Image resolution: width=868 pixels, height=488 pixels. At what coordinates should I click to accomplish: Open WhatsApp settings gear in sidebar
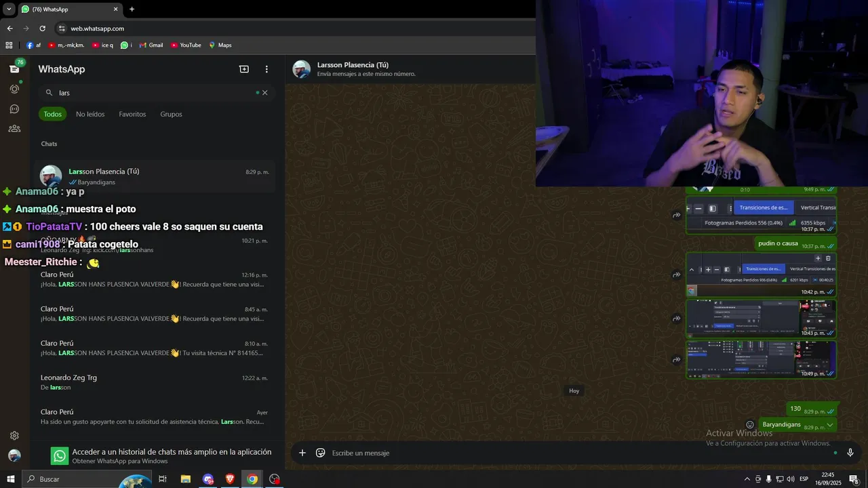coord(14,436)
